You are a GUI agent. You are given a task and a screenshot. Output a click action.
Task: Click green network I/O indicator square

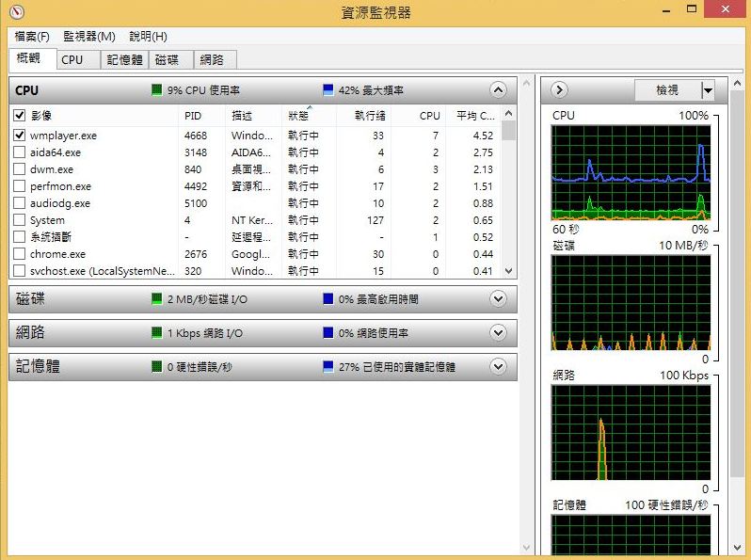156,333
